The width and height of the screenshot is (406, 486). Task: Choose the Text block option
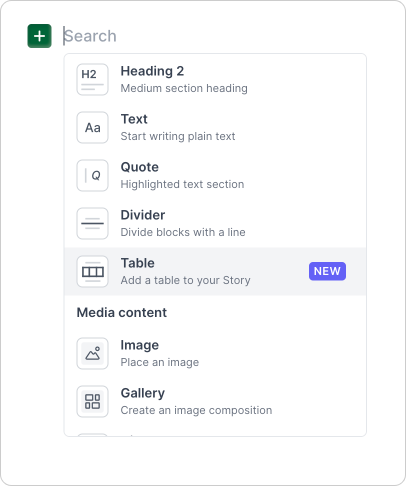coord(215,128)
